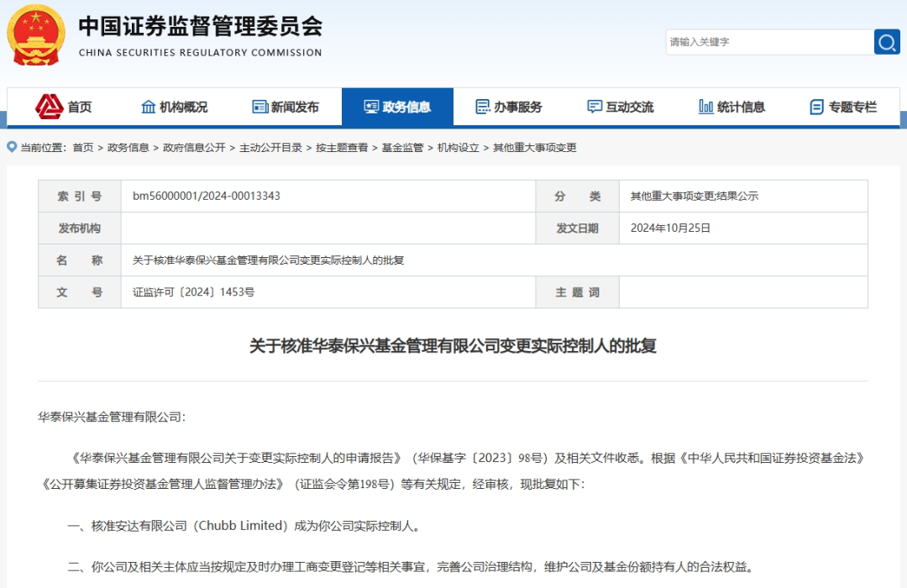Navigate to 基金监管 breadcrumb link

coord(402,148)
